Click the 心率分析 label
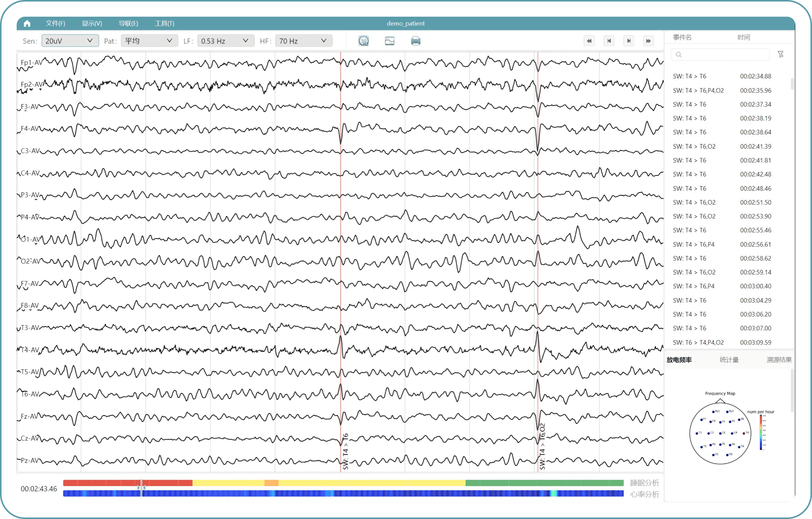 click(x=645, y=494)
